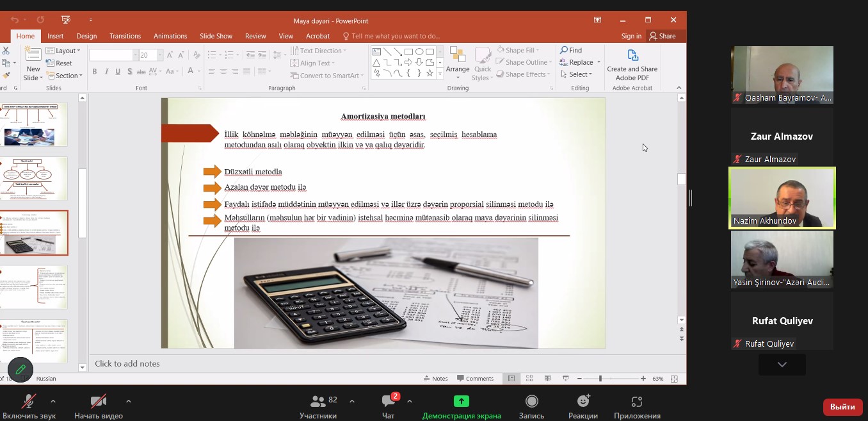Expand the Select dropdown in the Editing group
This screenshot has height=421, width=868.
pyautogui.click(x=580, y=74)
